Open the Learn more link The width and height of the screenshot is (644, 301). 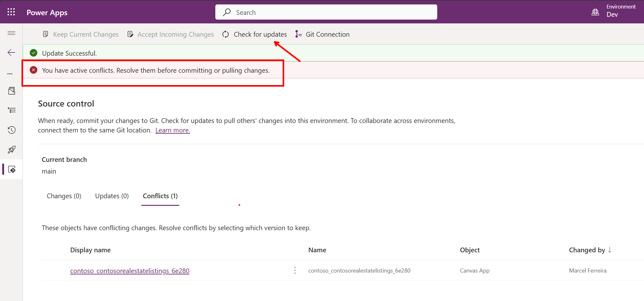tap(173, 130)
